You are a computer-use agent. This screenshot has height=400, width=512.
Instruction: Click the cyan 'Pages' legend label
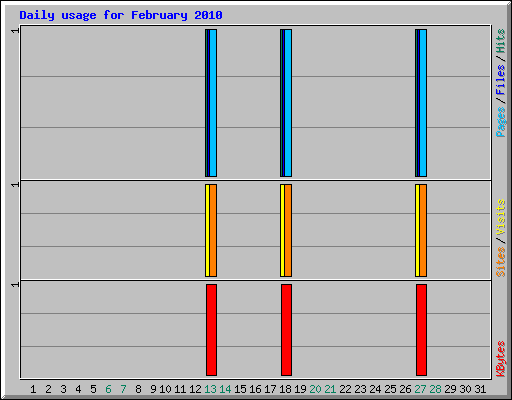pyautogui.click(x=500, y=122)
